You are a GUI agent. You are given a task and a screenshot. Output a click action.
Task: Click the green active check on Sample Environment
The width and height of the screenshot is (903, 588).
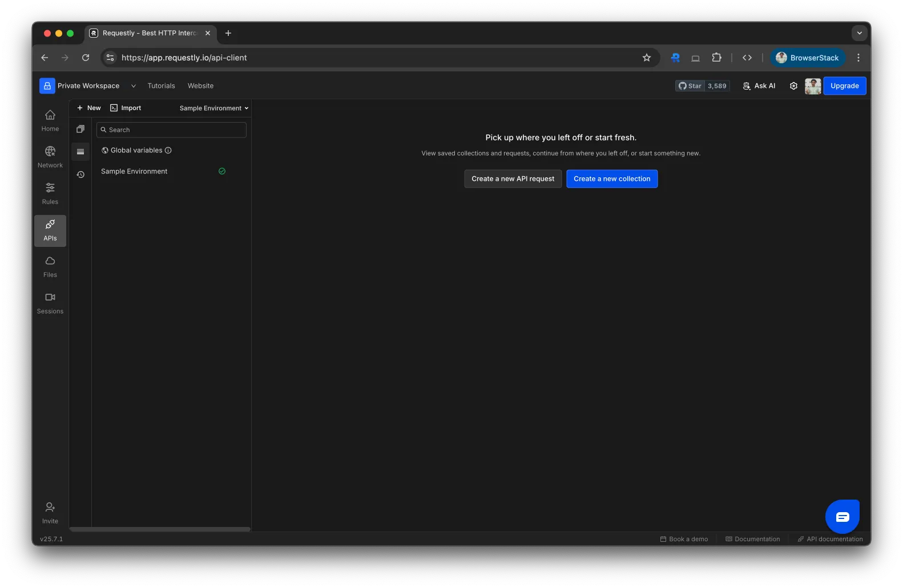tap(222, 171)
